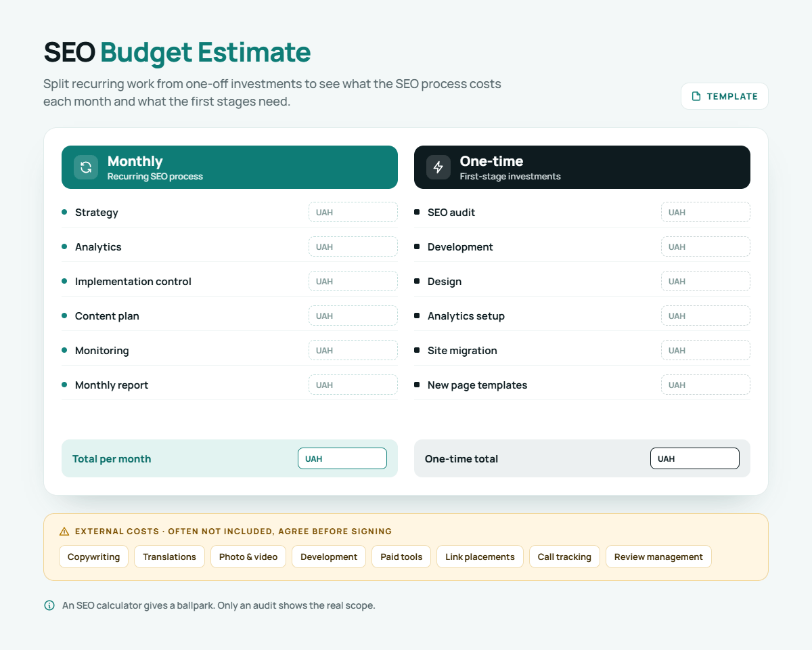This screenshot has height=650, width=812.
Task: Select the Review management chip
Action: click(658, 557)
